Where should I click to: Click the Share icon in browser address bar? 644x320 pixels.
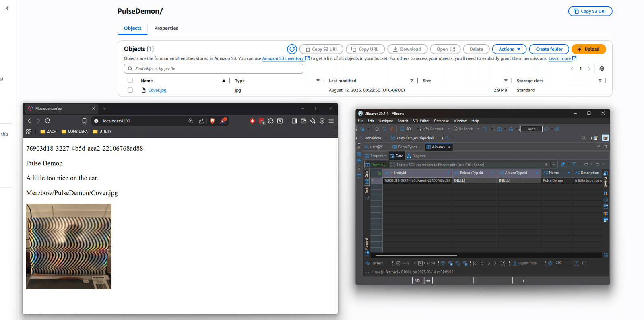click(x=201, y=121)
